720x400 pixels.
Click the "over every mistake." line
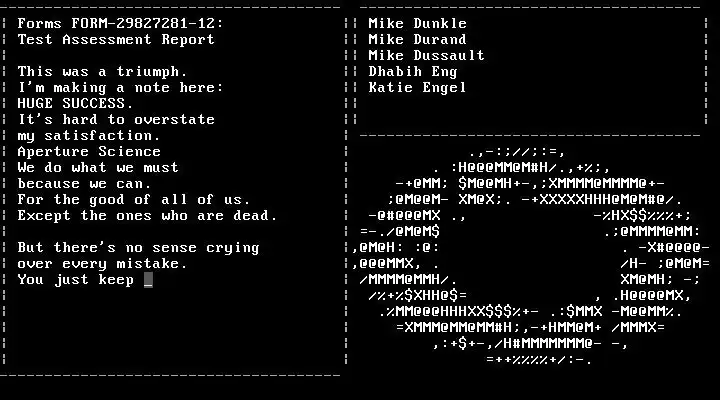click(102, 264)
